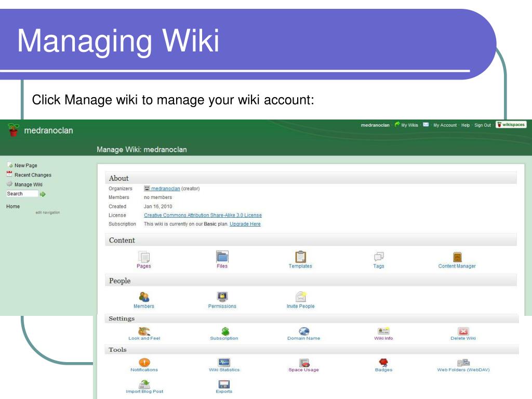Select Manage Wiki in the sidebar
This screenshot has width=532, height=399.
(29, 184)
